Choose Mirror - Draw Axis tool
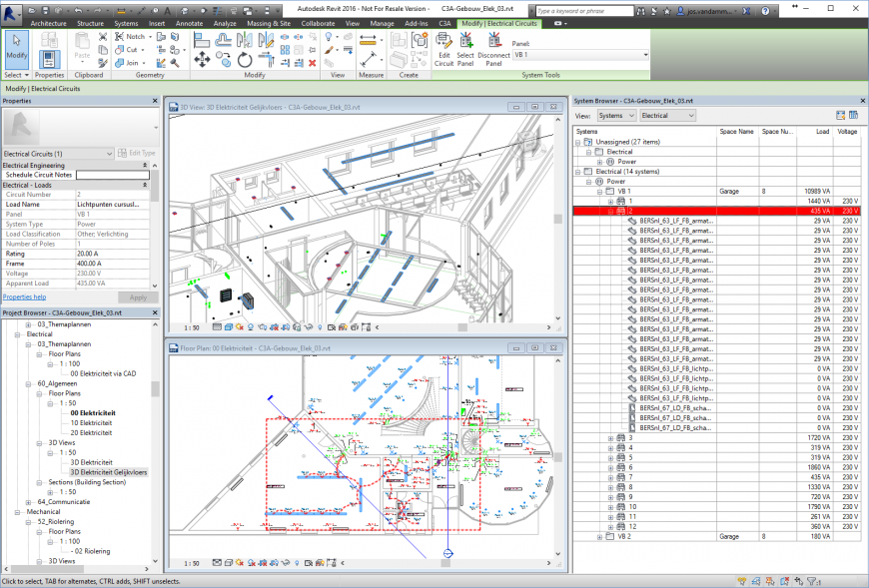Viewport: 869px width, 588px height. coord(266,39)
